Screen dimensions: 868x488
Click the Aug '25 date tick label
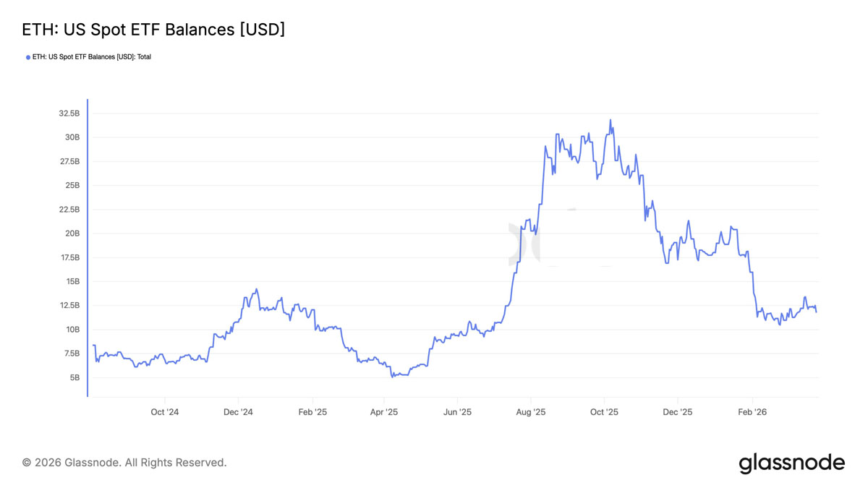click(x=531, y=412)
